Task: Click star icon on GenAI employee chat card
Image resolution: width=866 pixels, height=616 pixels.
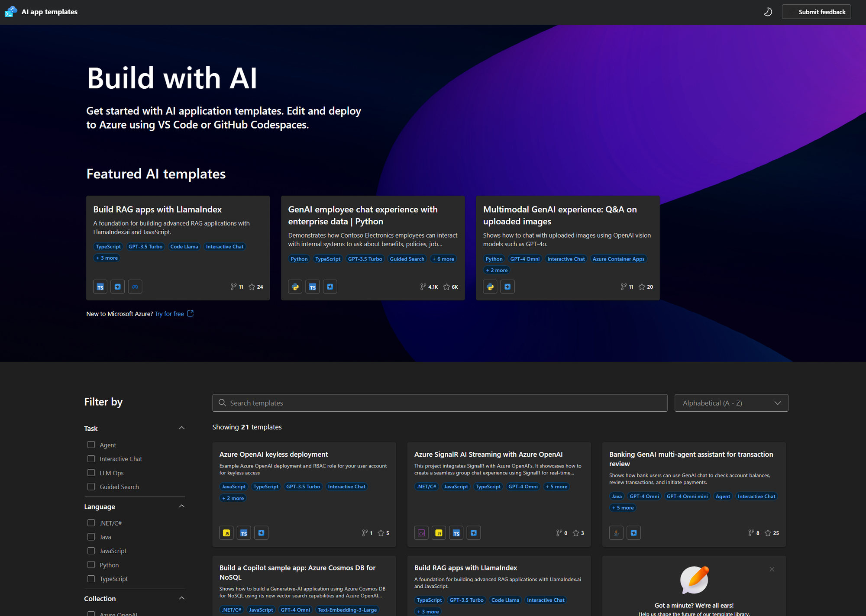Action: (447, 287)
